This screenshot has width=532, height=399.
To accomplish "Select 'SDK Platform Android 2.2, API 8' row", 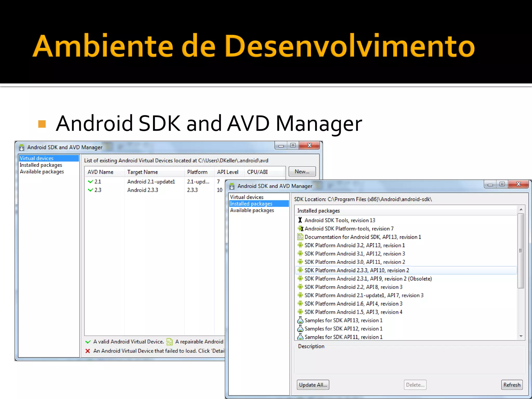I will (x=406, y=287).
